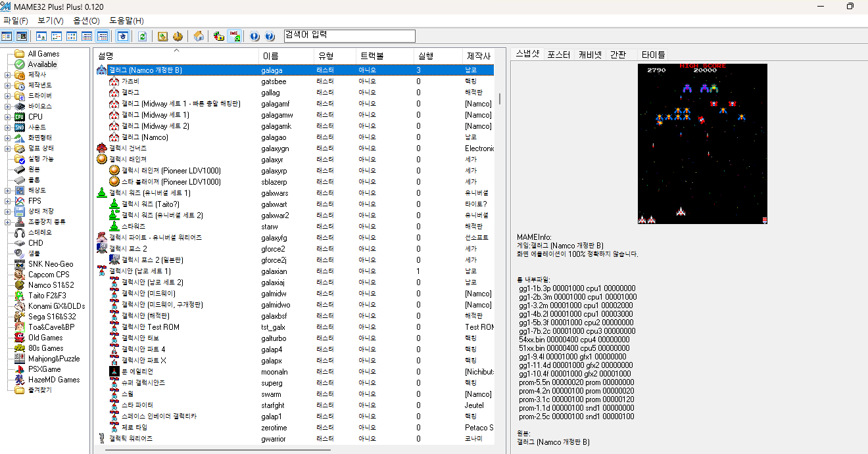This screenshot has height=454, width=868.
Task: Click the 검색어 입력 search field
Action: click(349, 35)
